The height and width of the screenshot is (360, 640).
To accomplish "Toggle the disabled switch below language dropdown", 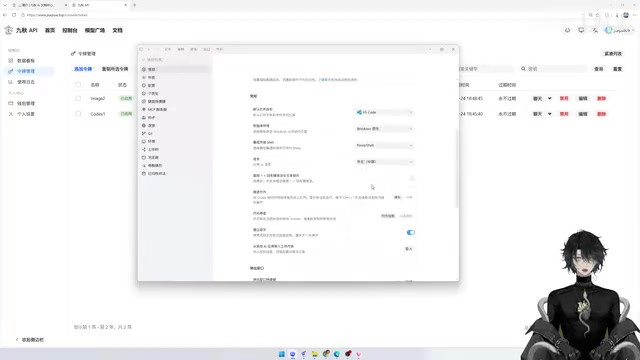I will (x=411, y=178).
